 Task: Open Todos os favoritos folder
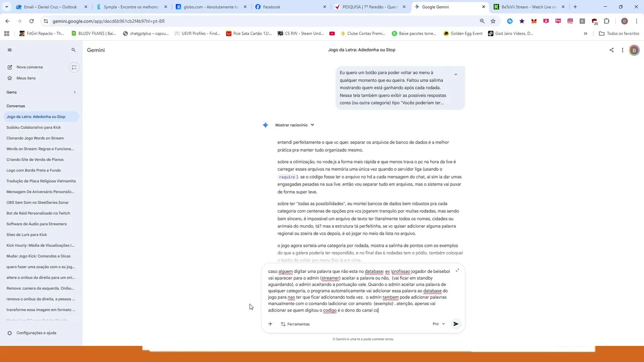619,34
